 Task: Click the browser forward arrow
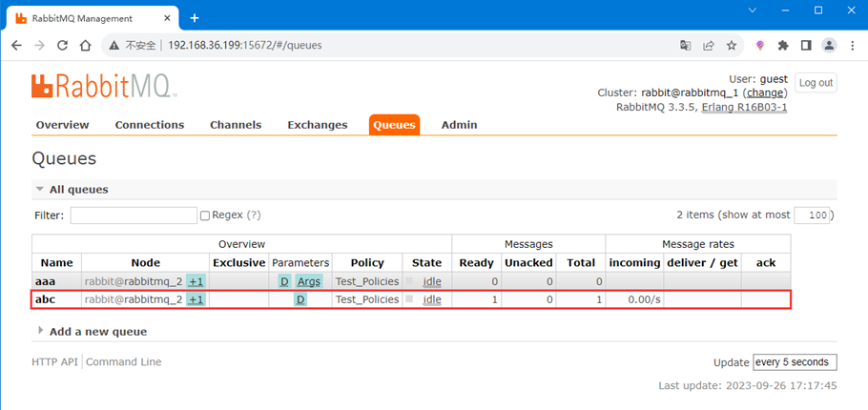(39, 46)
